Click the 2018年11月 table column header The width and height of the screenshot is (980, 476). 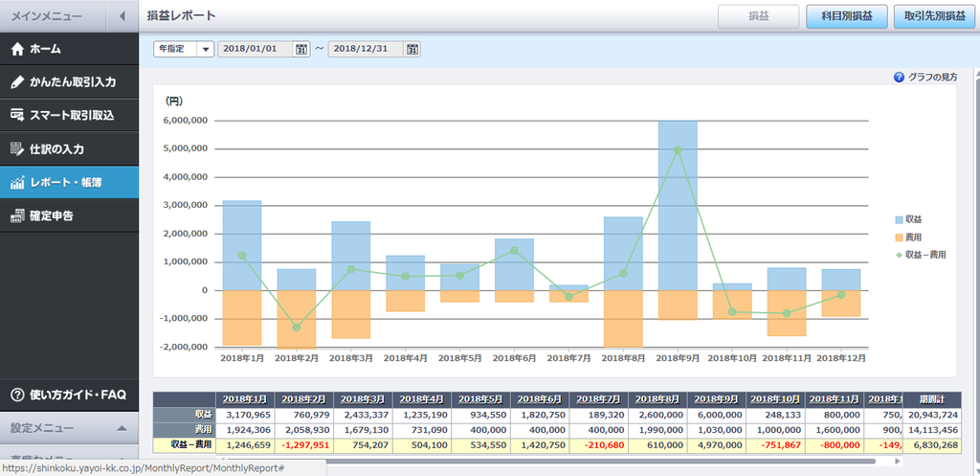point(835,399)
